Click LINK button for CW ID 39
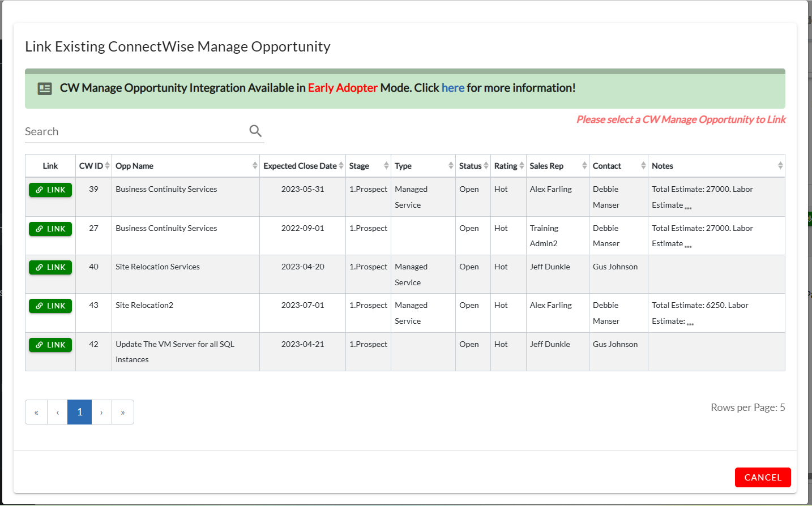Image resolution: width=812 pixels, height=506 pixels. coord(50,190)
